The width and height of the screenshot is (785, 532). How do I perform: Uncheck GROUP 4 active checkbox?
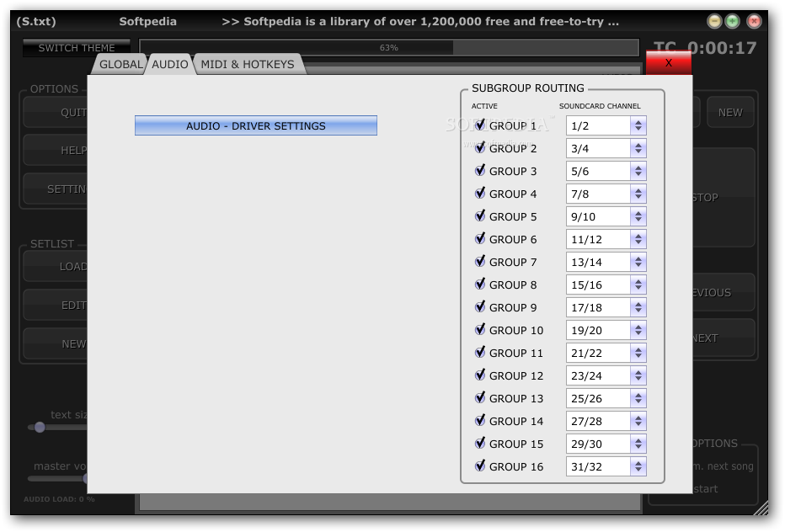point(479,193)
